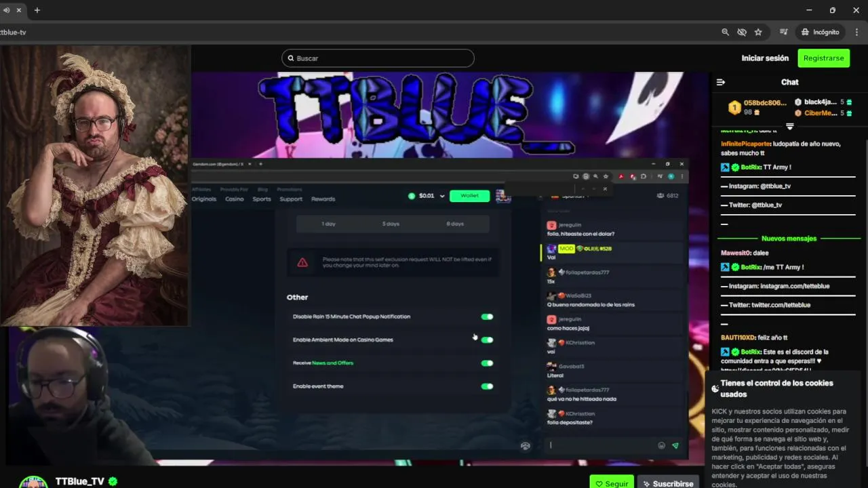
Task: Open the Support menu in streamed site
Action: (x=291, y=199)
